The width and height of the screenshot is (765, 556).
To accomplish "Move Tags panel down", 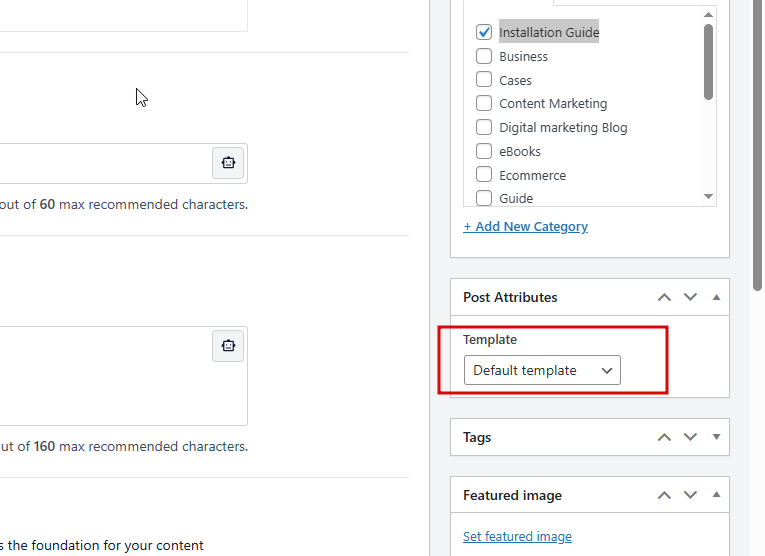I will click(690, 437).
